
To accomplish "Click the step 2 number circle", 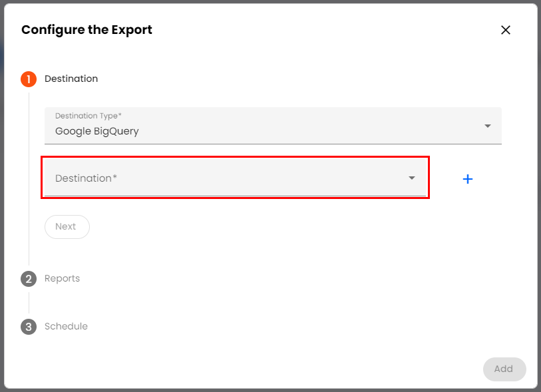I will point(29,279).
